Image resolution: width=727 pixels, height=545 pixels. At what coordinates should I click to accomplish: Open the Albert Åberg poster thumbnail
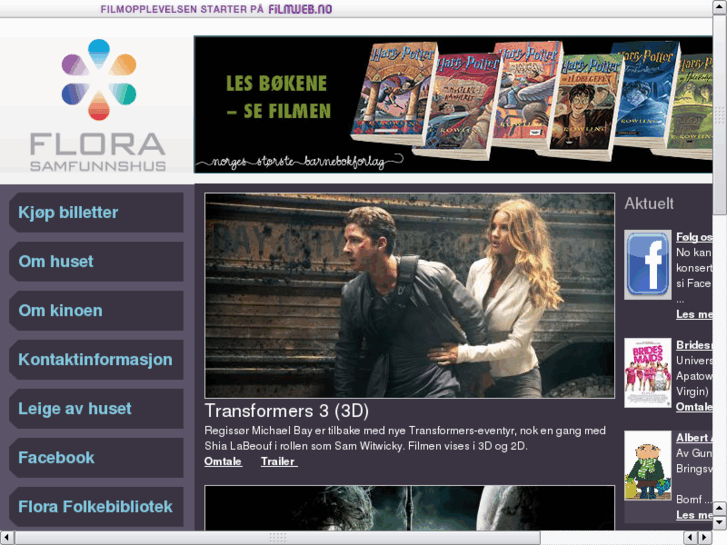click(x=647, y=465)
